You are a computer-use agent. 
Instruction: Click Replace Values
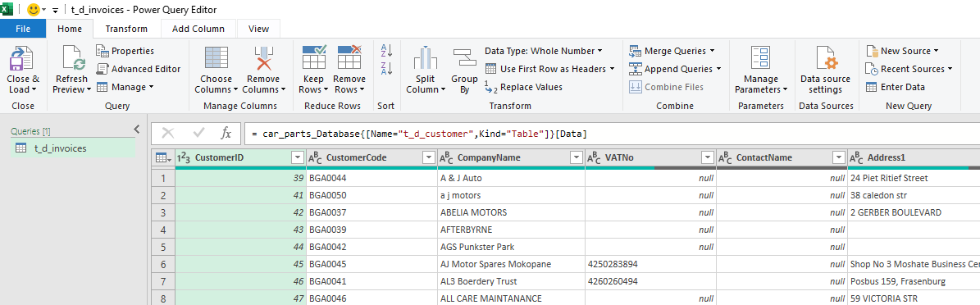pos(524,87)
